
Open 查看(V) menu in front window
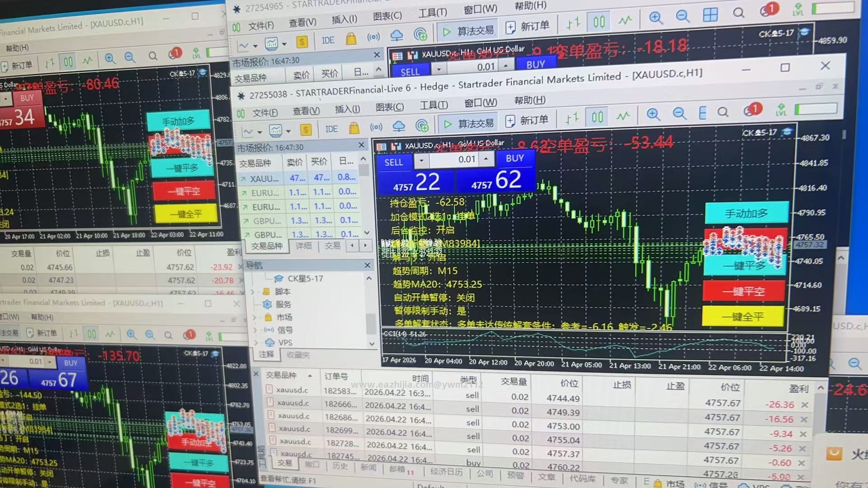point(306,111)
